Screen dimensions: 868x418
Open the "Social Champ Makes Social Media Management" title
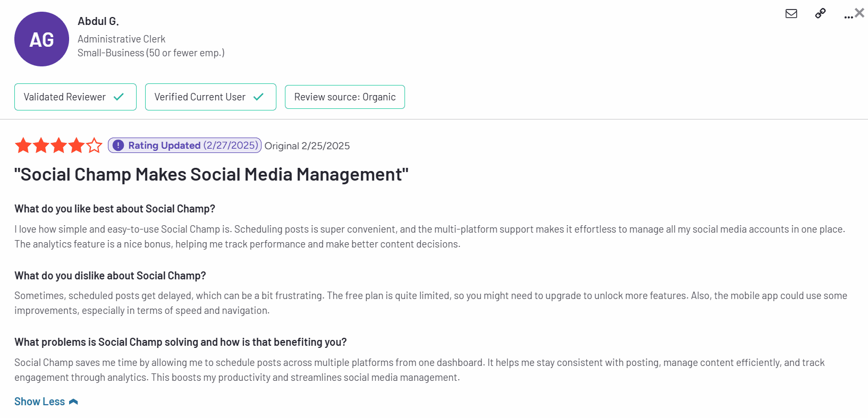click(211, 175)
